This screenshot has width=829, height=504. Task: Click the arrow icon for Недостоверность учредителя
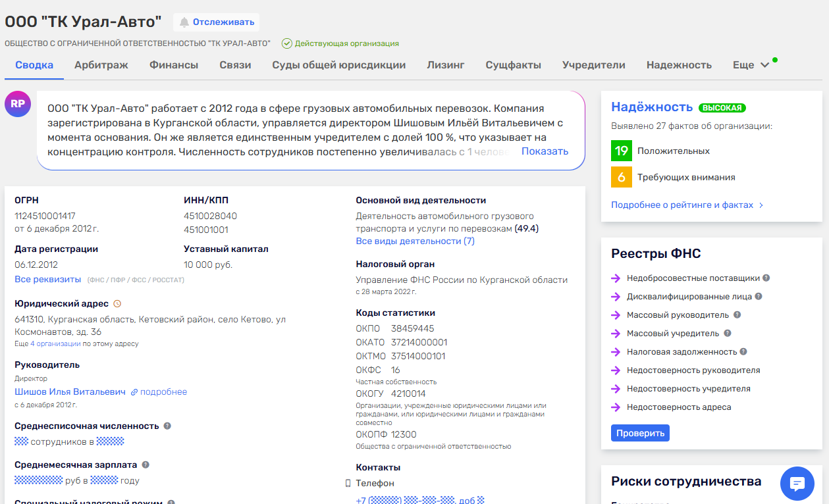[x=616, y=389]
